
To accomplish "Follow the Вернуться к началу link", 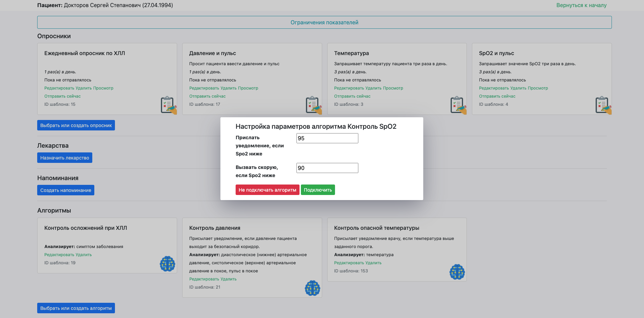I will point(581,5).
